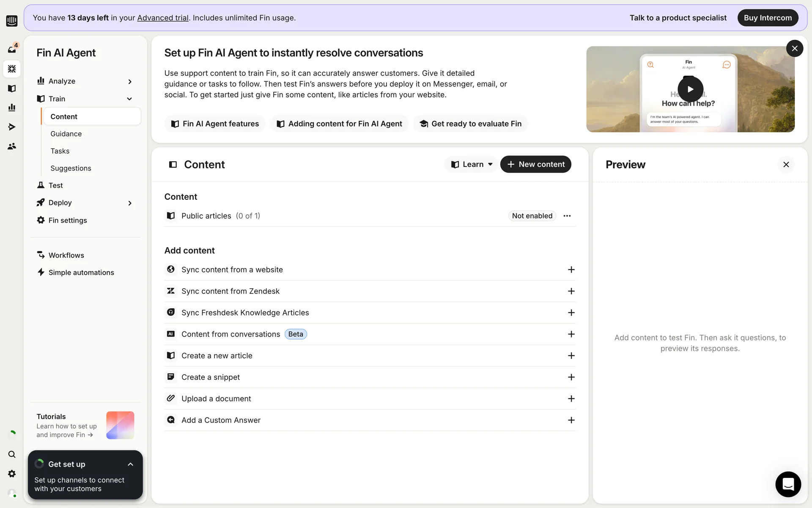Viewport: 812px width, 508px height.
Task: Click the Tutorials gradient thumbnail
Action: coord(120,425)
